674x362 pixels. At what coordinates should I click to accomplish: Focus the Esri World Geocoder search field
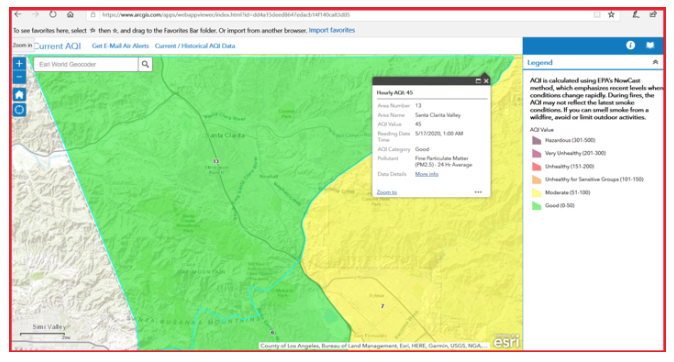[86, 64]
